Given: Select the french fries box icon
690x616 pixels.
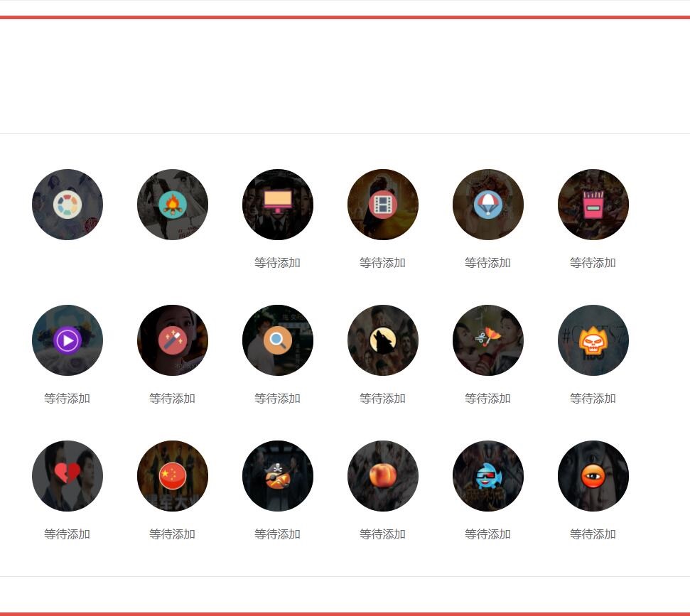Looking at the screenshot, I should coord(593,205).
